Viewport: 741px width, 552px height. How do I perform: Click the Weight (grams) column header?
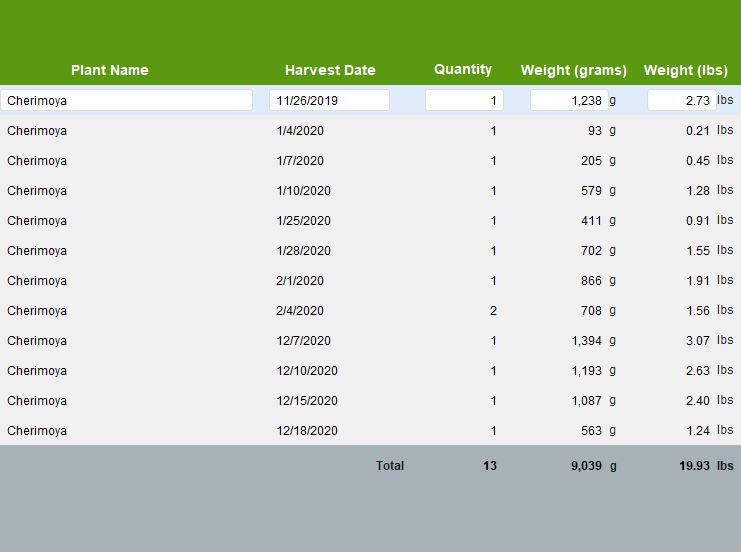pos(573,70)
